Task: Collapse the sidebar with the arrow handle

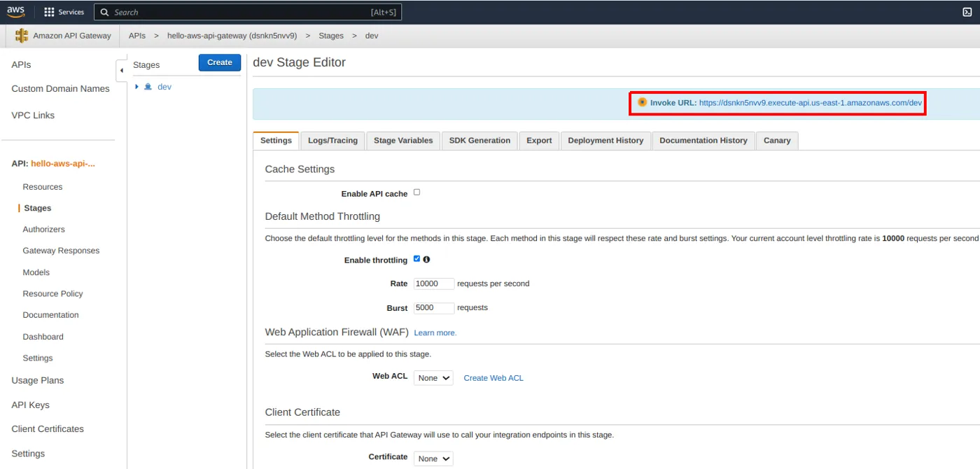Action: [121, 70]
